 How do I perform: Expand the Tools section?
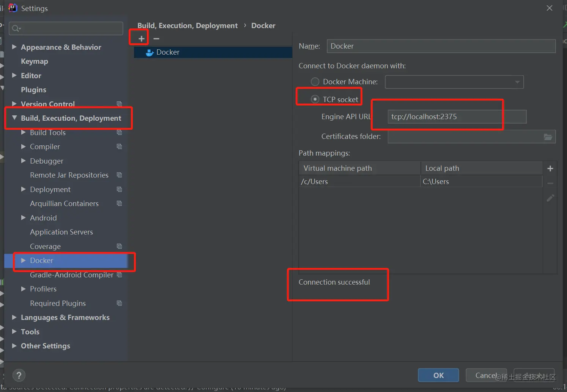click(14, 331)
